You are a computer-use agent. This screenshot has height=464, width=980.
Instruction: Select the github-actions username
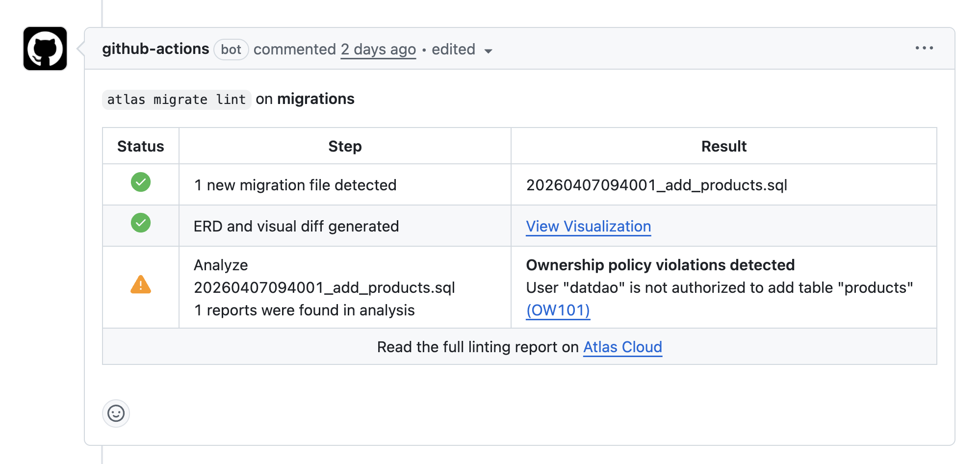[x=155, y=48]
